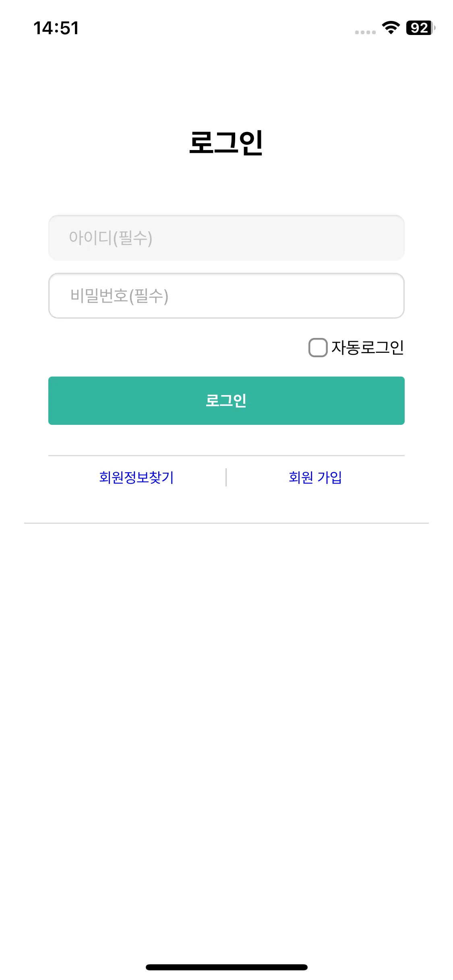The image size is (453, 980).
Task: Open the 회원 가입 sign-up link
Action: tap(315, 478)
